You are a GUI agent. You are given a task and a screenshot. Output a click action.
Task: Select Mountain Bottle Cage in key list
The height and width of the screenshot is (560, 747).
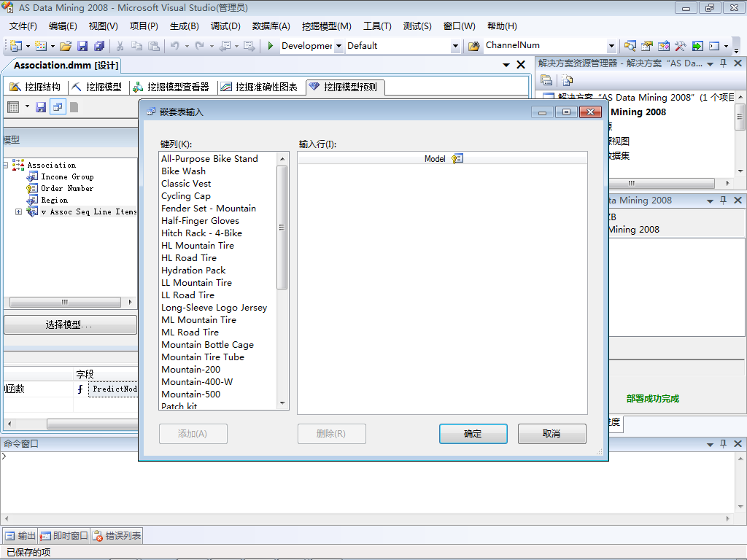coord(208,344)
